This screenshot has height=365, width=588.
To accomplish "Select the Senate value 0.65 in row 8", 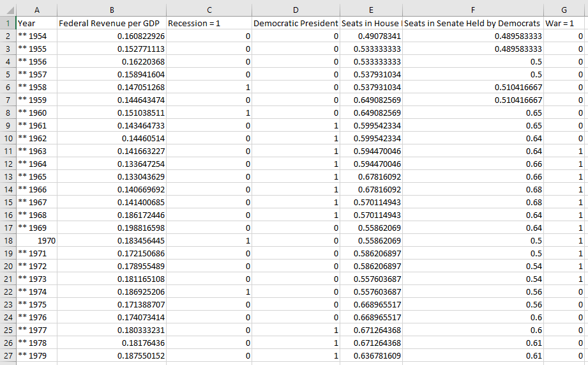I will [473, 113].
